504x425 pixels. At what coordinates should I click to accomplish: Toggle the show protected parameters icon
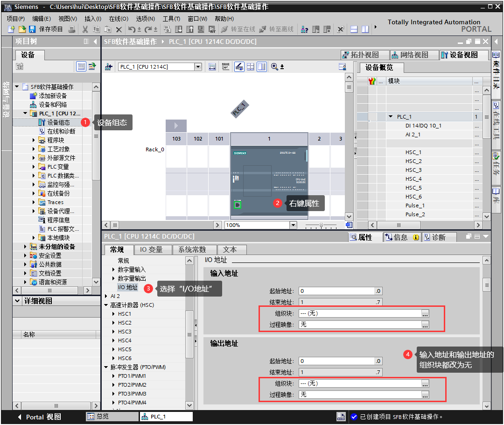[x=239, y=67]
